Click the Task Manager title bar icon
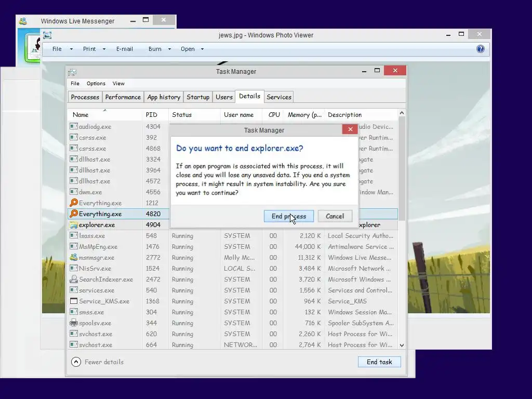The image size is (532, 399). tap(72, 72)
